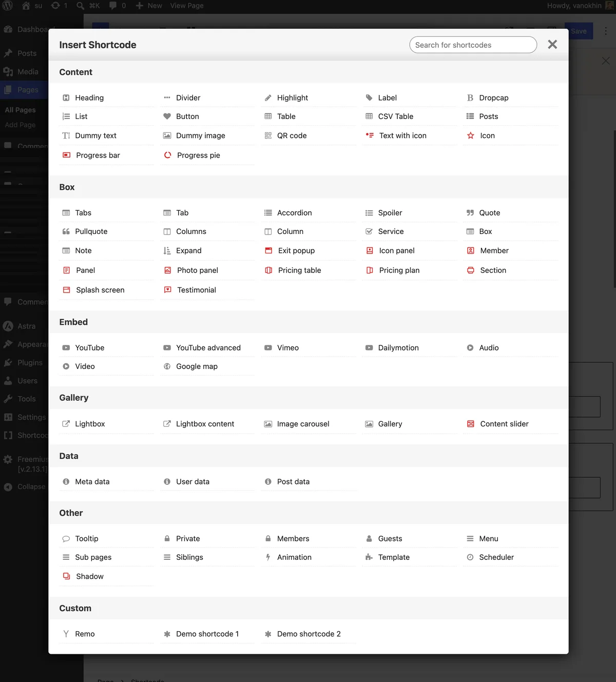Choose the Dummy text shortcode

[x=106, y=135]
